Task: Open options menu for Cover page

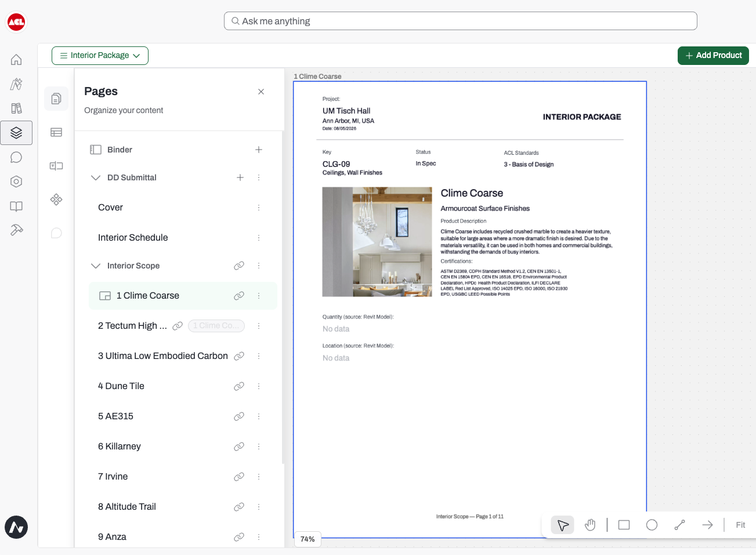Action: (x=259, y=208)
